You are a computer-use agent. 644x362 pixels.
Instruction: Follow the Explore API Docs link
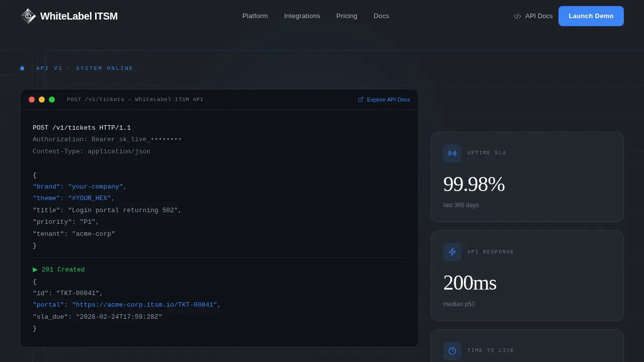click(x=384, y=100)
